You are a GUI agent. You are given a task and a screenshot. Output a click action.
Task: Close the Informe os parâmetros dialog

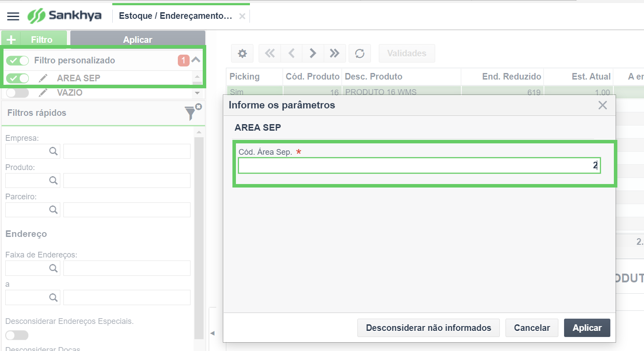(602, 105)
